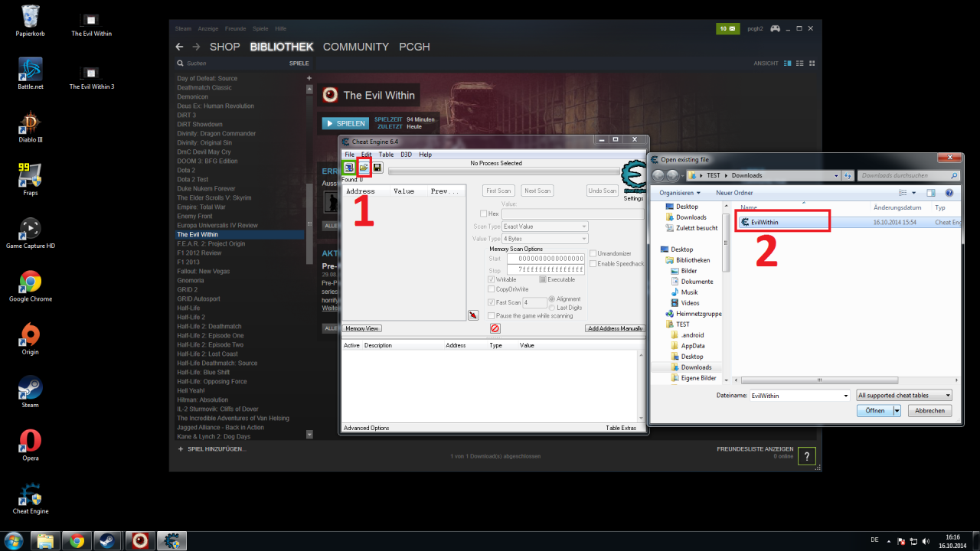The height and width of the screenshot is (551, 980).
Task: Click the Windows Start button
Action: coord(14,541)
